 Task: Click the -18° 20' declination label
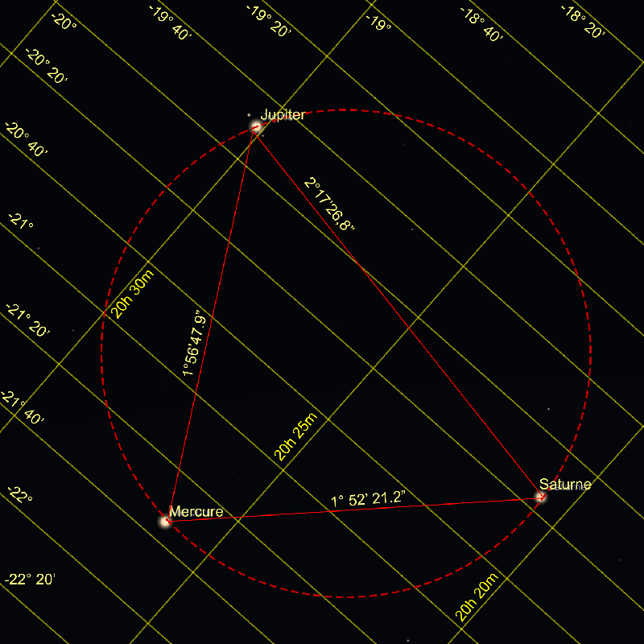click(583, 22)
